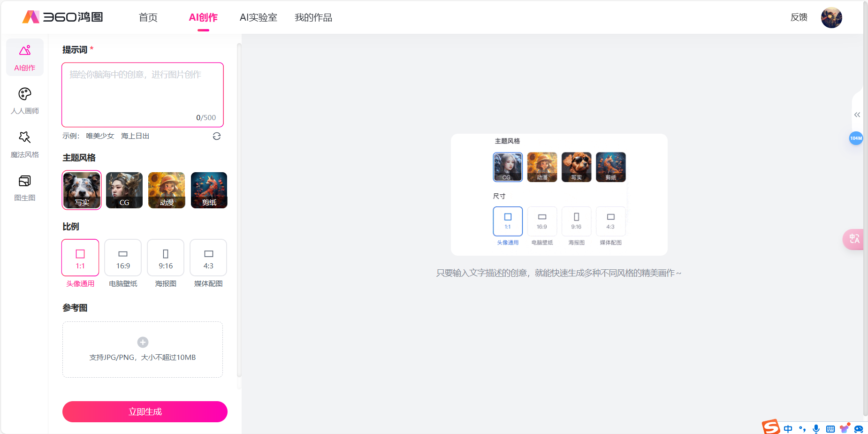
Task: Switch to the 首页 tab
Action: [x=148, y=17]
